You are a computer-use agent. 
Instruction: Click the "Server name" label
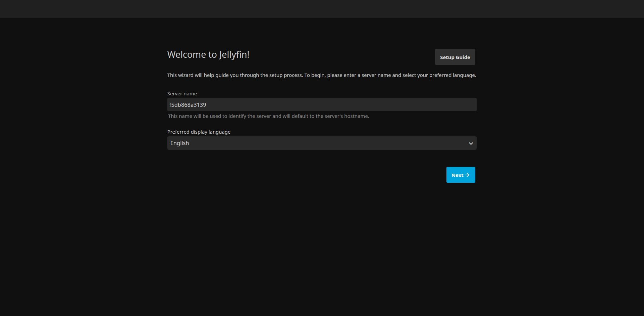coord(182,94)
